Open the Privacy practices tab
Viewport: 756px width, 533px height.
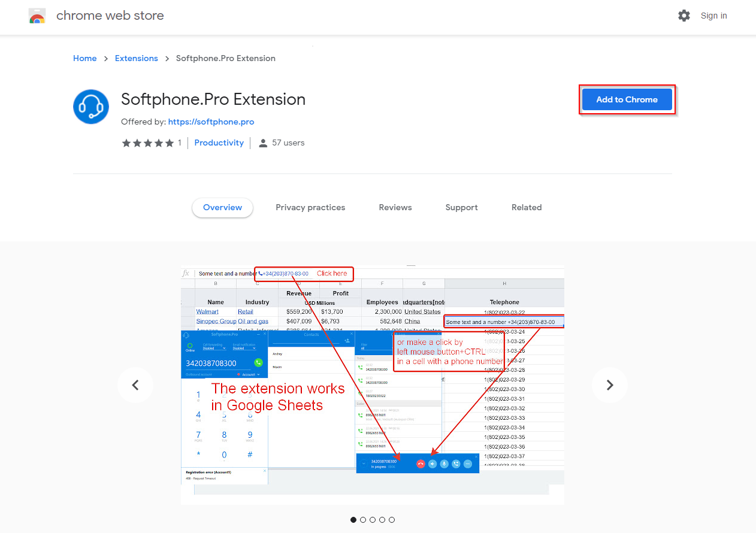tap(310, 208)
